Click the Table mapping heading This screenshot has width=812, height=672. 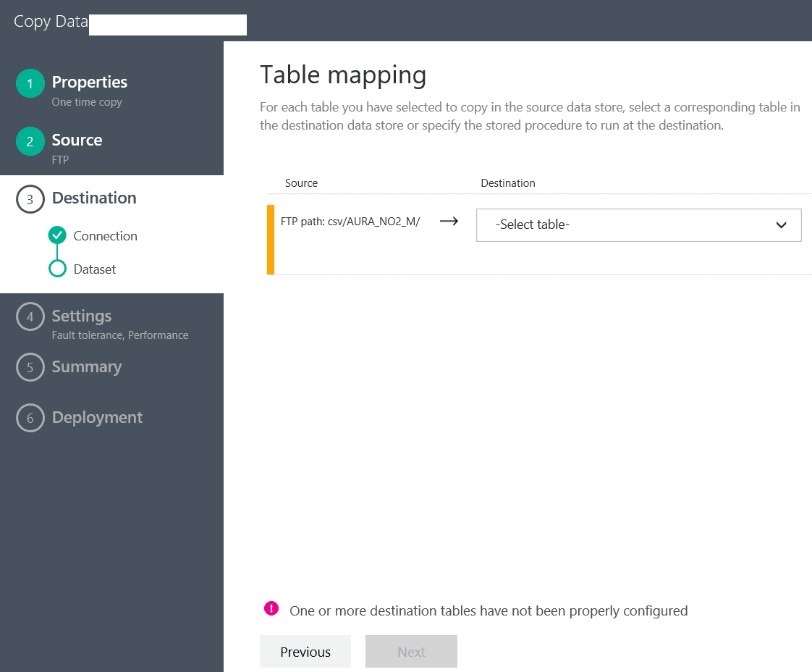[343, 75]
